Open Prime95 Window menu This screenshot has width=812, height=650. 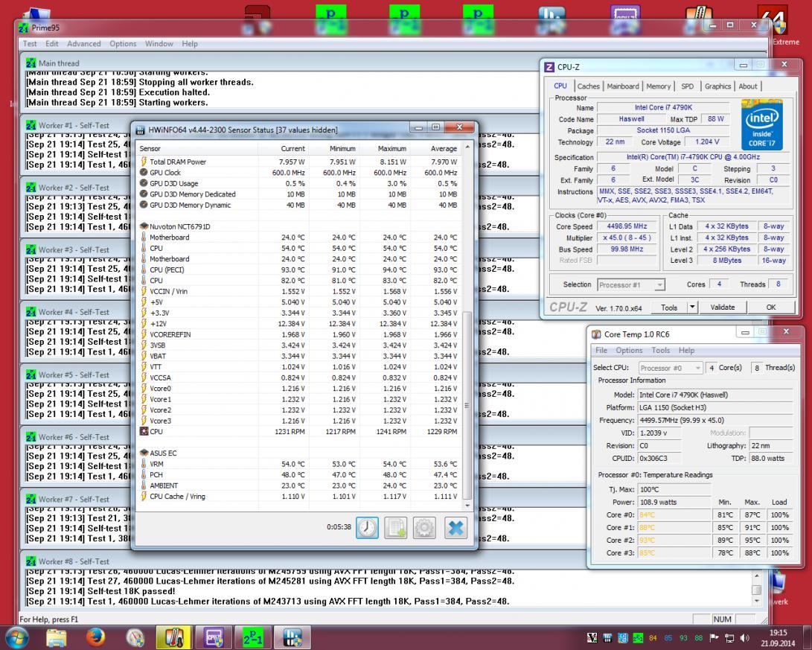pos(159,43)
